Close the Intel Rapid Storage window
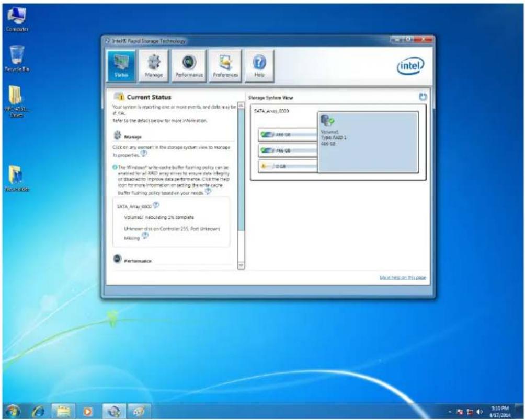This screenshot has height=420, width=525. point(423,40)
